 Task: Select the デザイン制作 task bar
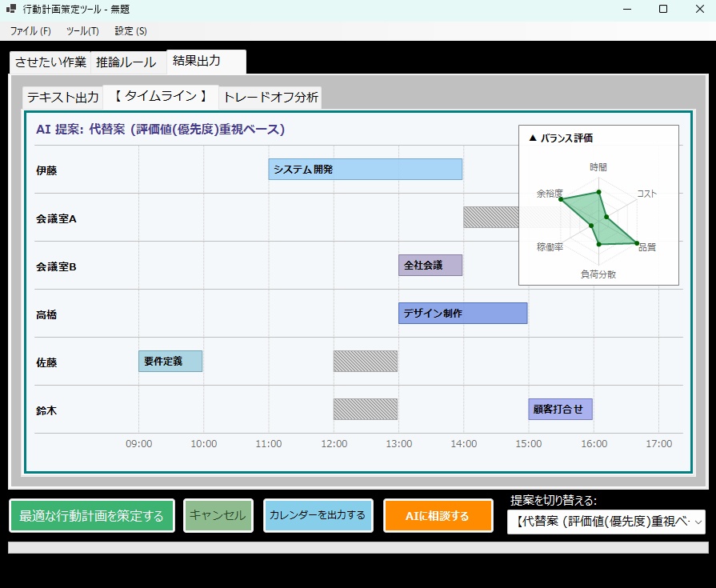463,313
